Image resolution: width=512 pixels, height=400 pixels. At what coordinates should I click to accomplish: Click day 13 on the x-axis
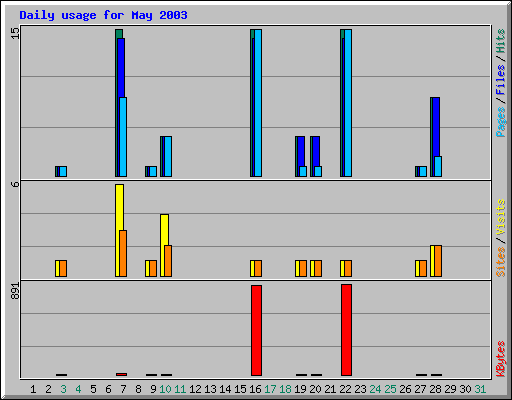point(210,389)
